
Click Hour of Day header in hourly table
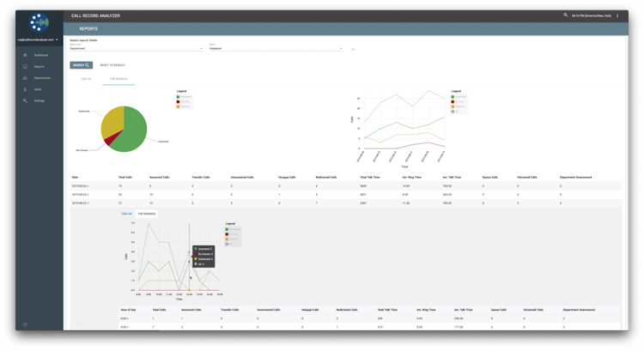click(128, 310)
